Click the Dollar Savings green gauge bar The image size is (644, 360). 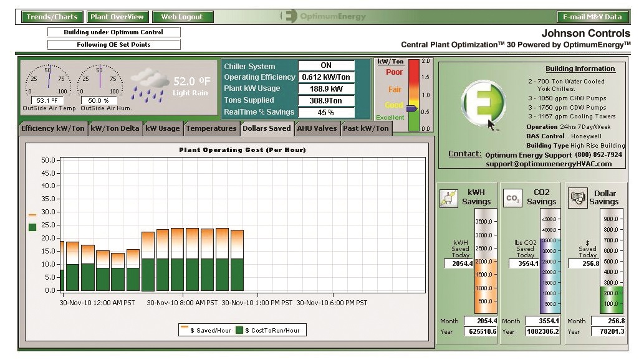[612, 300]
